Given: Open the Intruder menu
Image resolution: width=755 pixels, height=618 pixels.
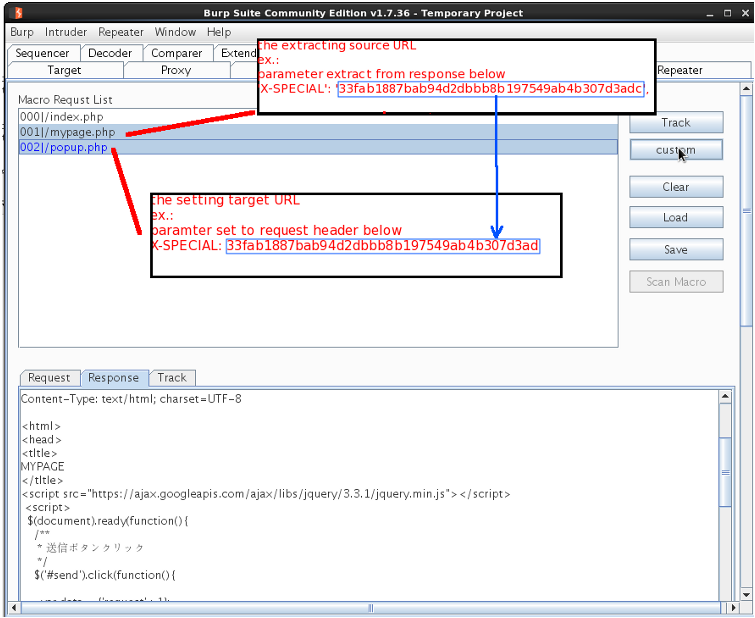Looking at the screenshot, I should [x=66, y=32].
